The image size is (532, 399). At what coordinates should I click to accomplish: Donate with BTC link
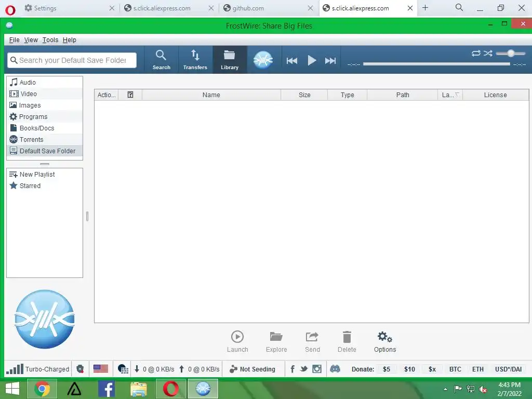click(455, 369)
